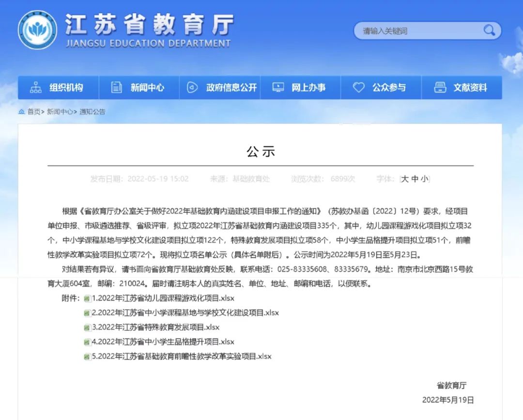Click the xlsx icon for attachment 5
Image resolution: width=523 pixels, height=420 pixels.
(87, 357)
